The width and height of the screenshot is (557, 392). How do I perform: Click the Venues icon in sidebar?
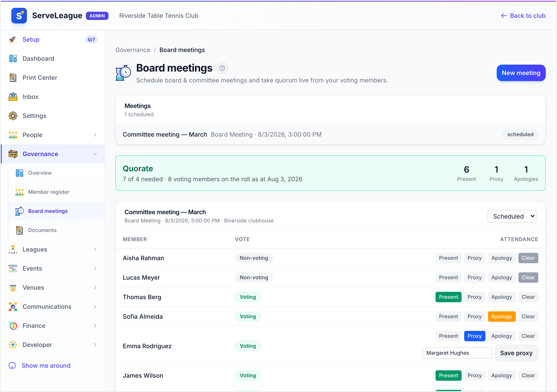[x=13, y=287]
